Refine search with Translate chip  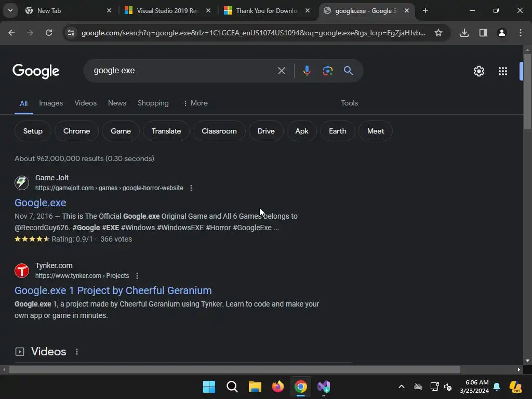[x=166, y=131]
